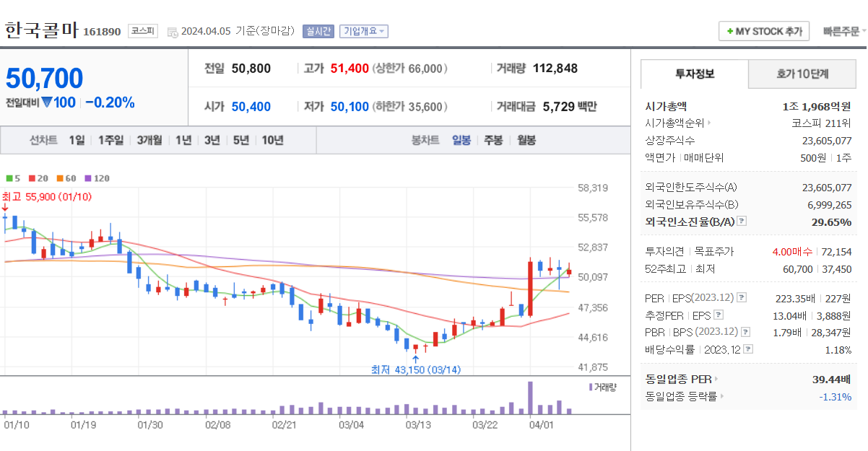Click the blue 최저 arrow marker on chart
Screen dimensions: 868x451
point(415,359)
